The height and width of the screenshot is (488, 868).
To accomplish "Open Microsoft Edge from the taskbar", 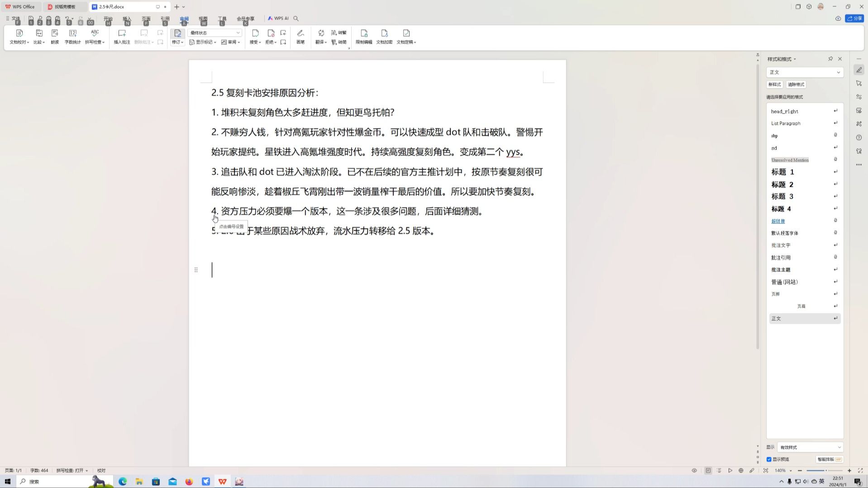I will pos(123,482).
